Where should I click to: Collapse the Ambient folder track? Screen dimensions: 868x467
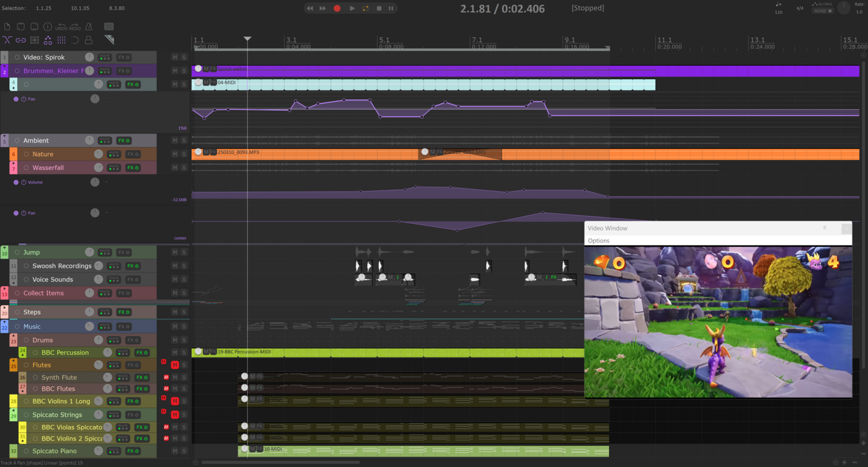click(x=4, y=136)
